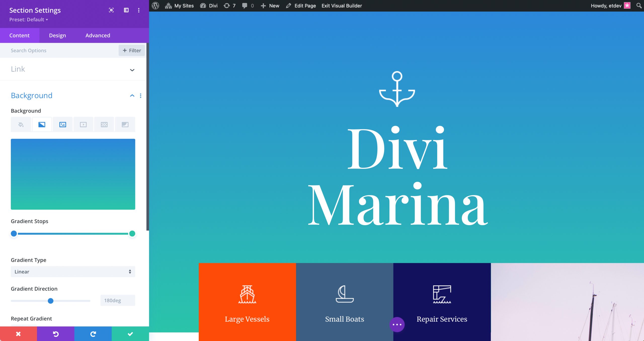The height and width of the screenshot is (341, 644).
Task: Click the sidebar view toggle icon in header
Action: pyautogui.click(x=126, y=10)
